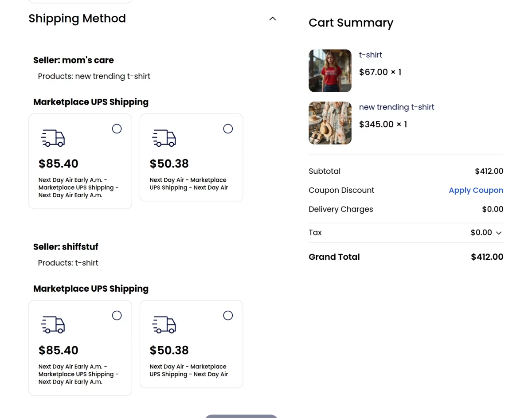The image size is (532, 418).
Task: Select Next Day Air Early A.m. for mom's care
Action: point(117,129)
